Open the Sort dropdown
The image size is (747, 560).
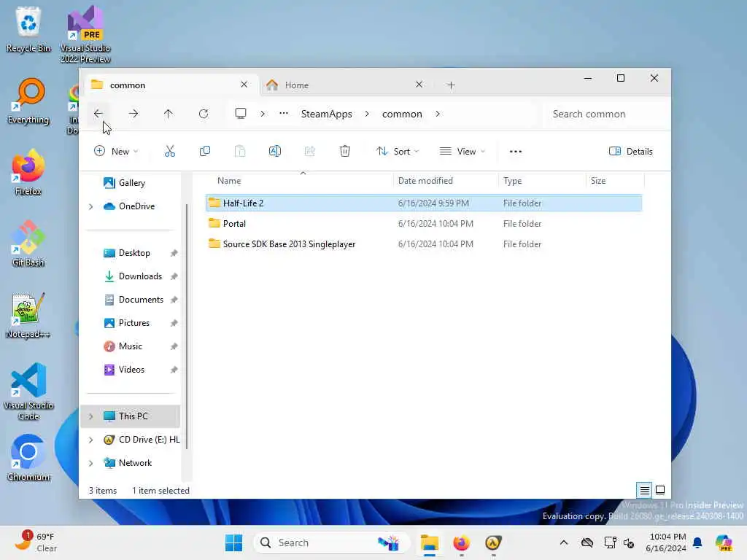pyautogui.click(x=398, y=152)
